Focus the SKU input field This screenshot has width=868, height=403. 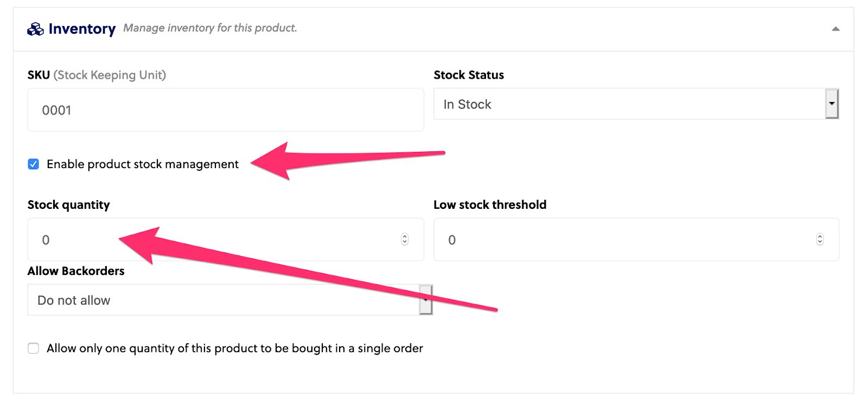[225, 110]
